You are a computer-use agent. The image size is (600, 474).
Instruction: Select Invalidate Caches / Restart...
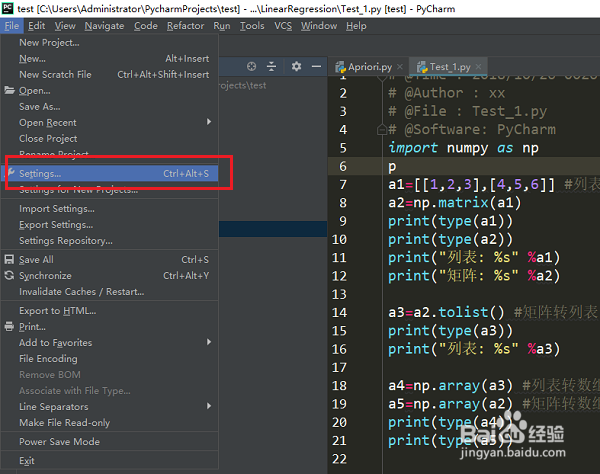pos(109,292)
